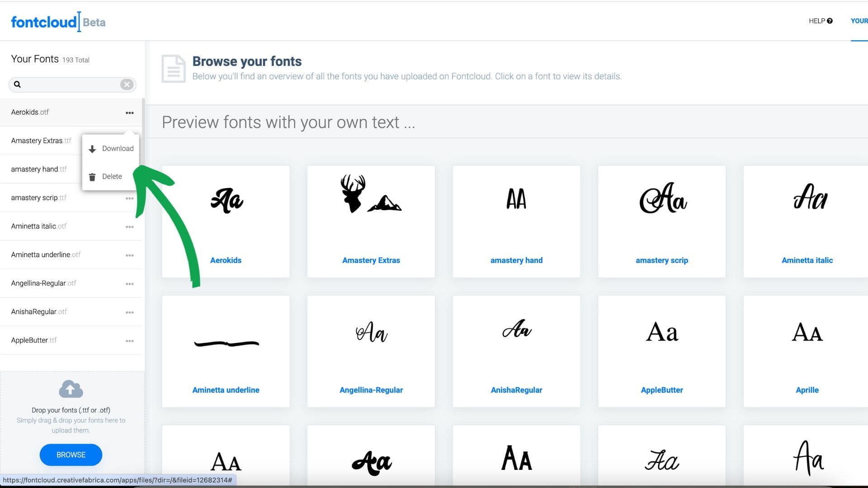Click the Delete trash icon in the context menu
The height and width of the screenshot is (488, 868).
93,176
